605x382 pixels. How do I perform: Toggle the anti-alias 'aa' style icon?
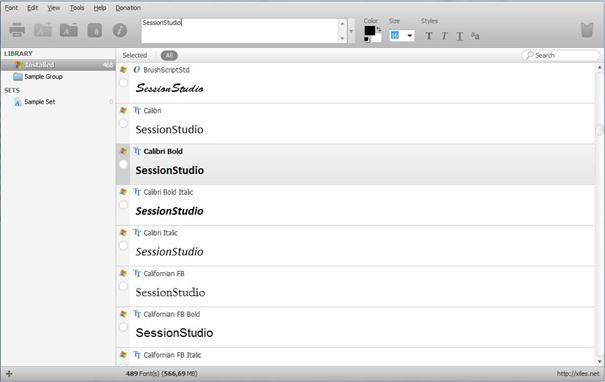point(475,36)
